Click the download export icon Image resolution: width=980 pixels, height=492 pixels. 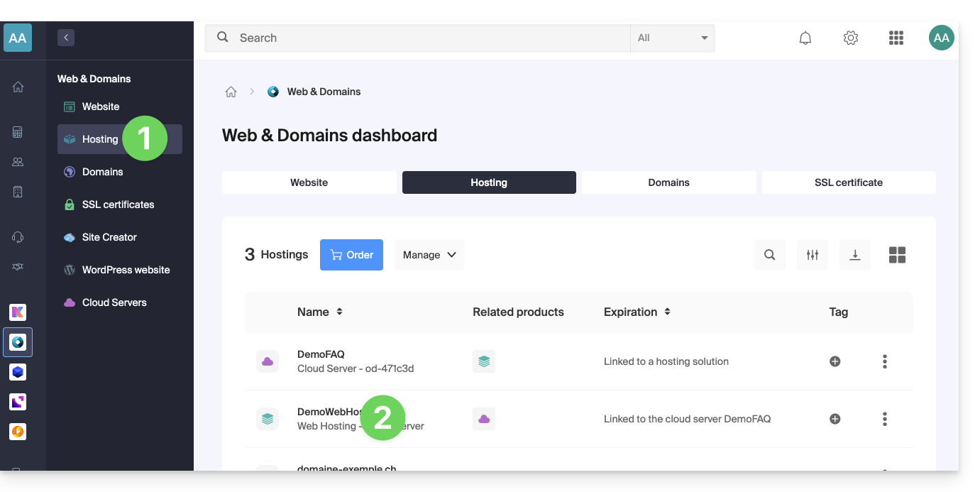(855, 255)
